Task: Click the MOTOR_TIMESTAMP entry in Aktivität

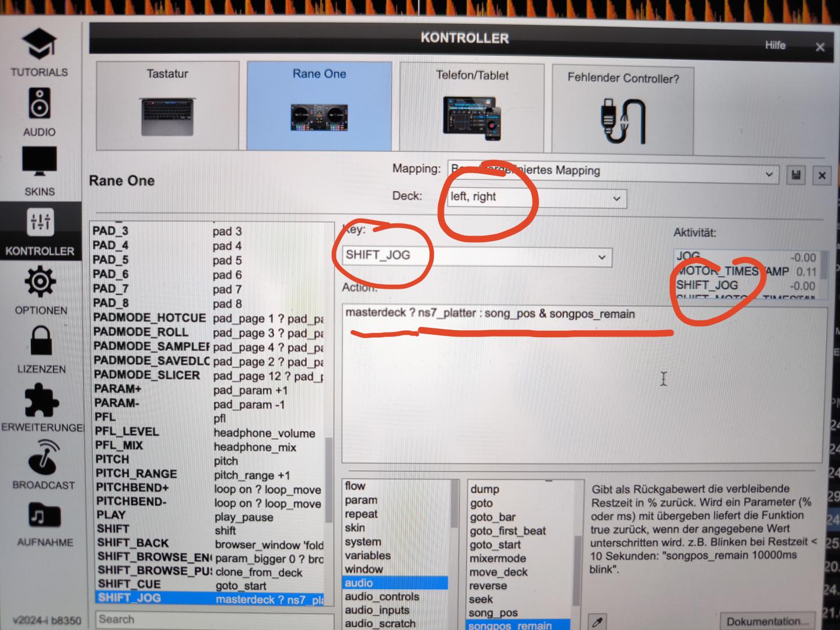Action: [747, 271]
